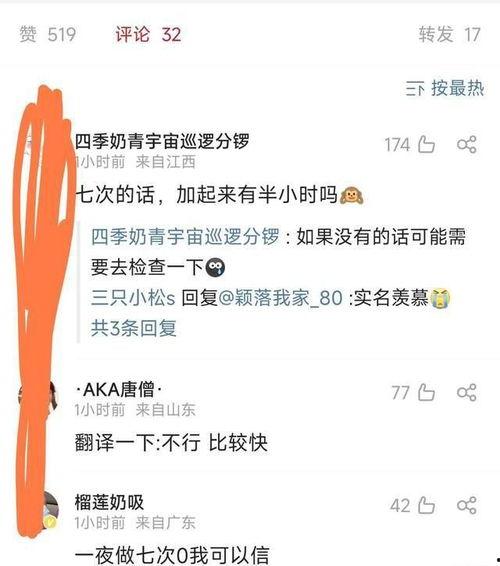Share AKA唐僧's comment
Screen dimensions: 500x566
[467, 392]
